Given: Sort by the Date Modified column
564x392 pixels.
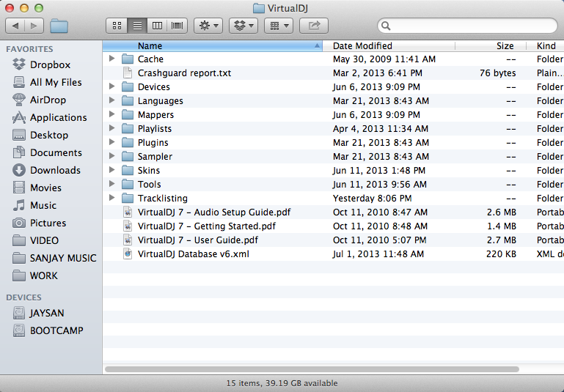Looking at the screenshot, I should tap(389, 46).
